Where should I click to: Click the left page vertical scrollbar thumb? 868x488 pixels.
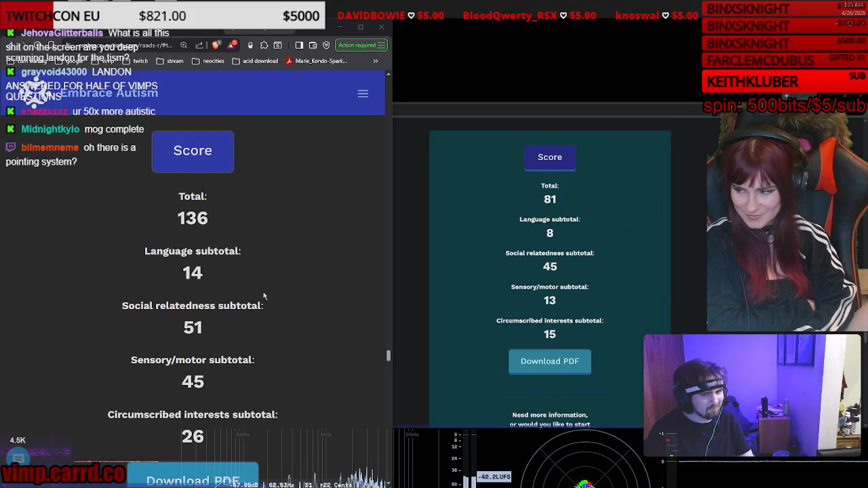pyautogui.click(x=389, y=355)
